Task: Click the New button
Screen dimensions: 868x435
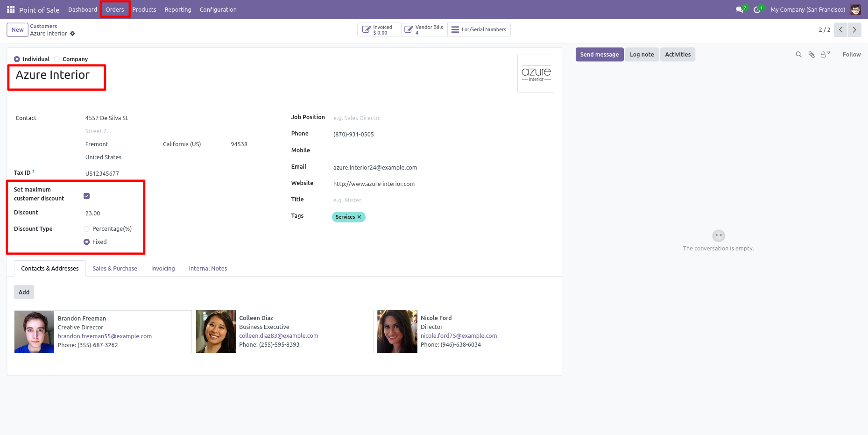Action: click(17, 29)
